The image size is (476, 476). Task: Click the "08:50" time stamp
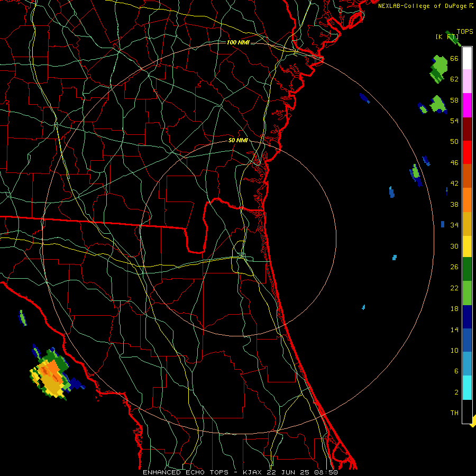pos(326,472)
